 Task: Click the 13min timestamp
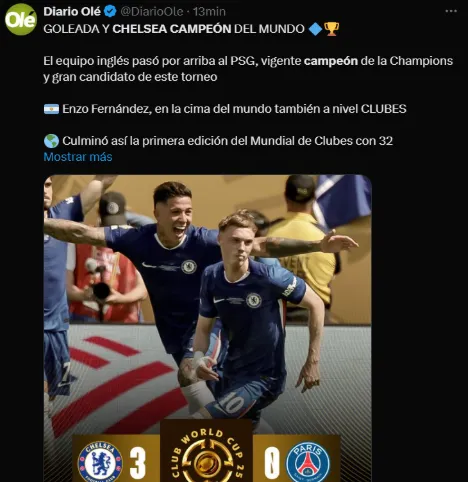coord(209,12)
